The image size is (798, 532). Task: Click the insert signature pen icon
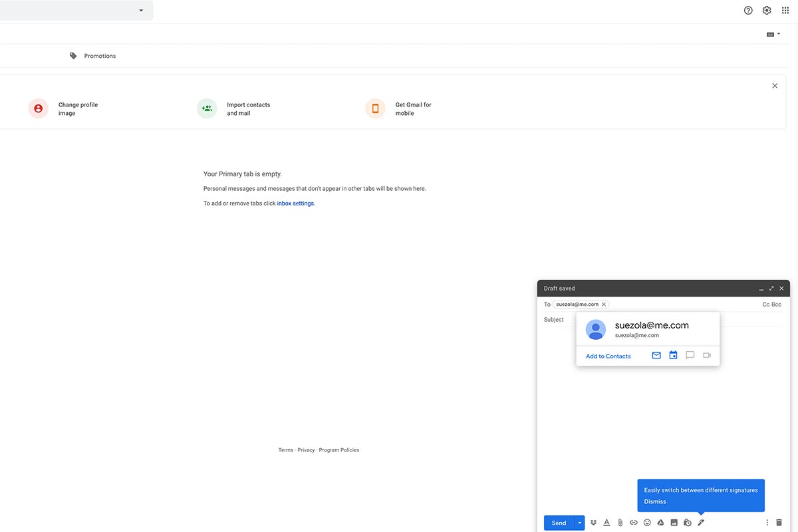(x=701, y=523)
